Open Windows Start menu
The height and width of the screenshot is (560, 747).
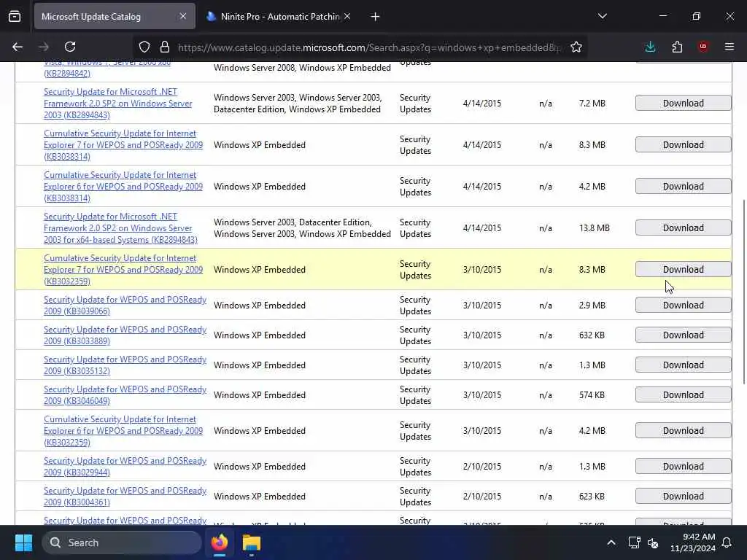pos(23,542)
